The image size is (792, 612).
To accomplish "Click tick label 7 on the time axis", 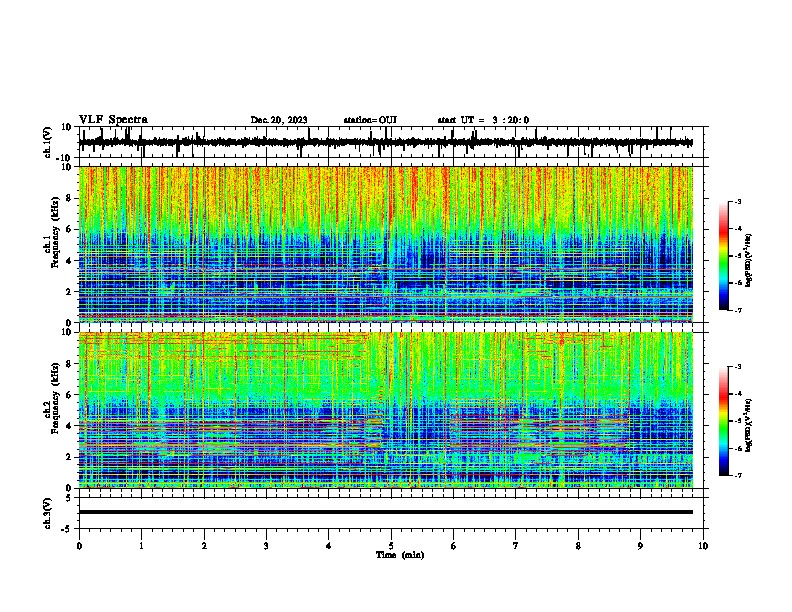I will 516,546.
